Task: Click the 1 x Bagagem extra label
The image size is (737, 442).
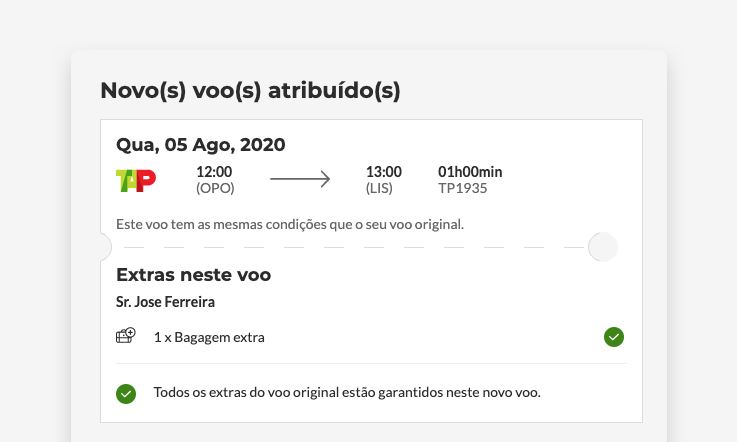Action: (209, 338)
